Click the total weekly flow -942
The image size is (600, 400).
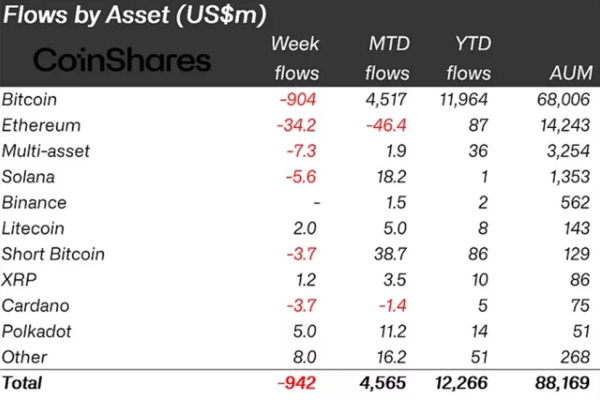[297, 383]
